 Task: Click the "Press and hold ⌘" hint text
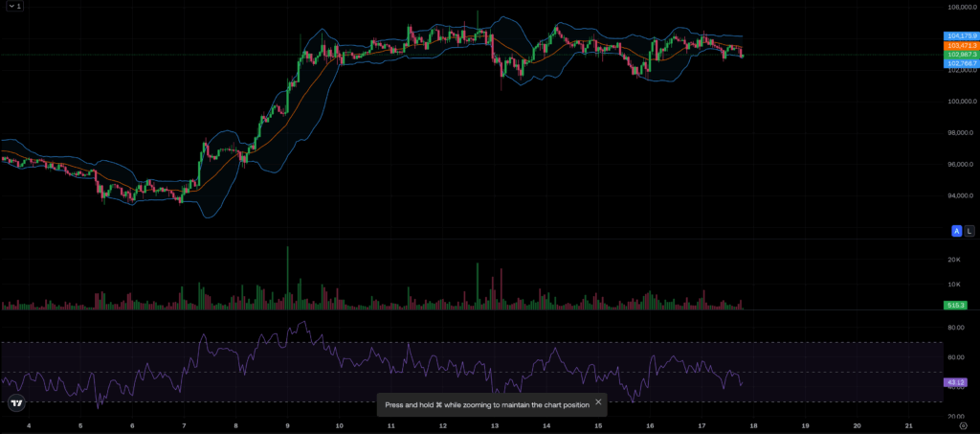[x=487, y=404]
